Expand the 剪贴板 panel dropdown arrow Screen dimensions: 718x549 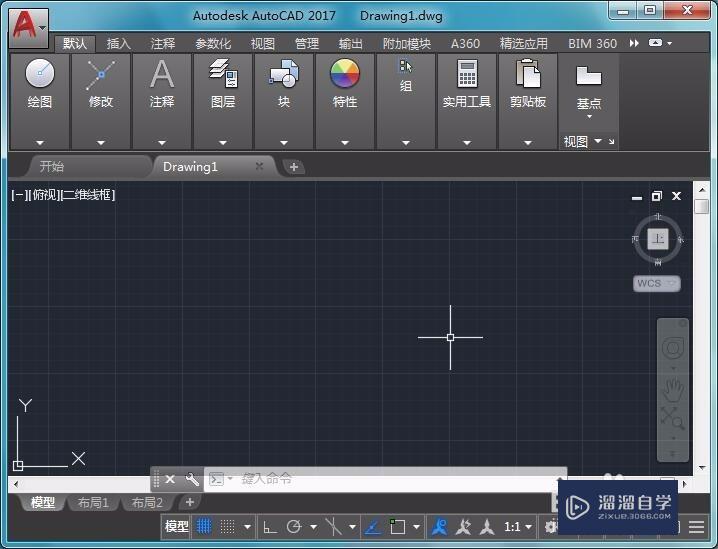click(x=528, y=143)
